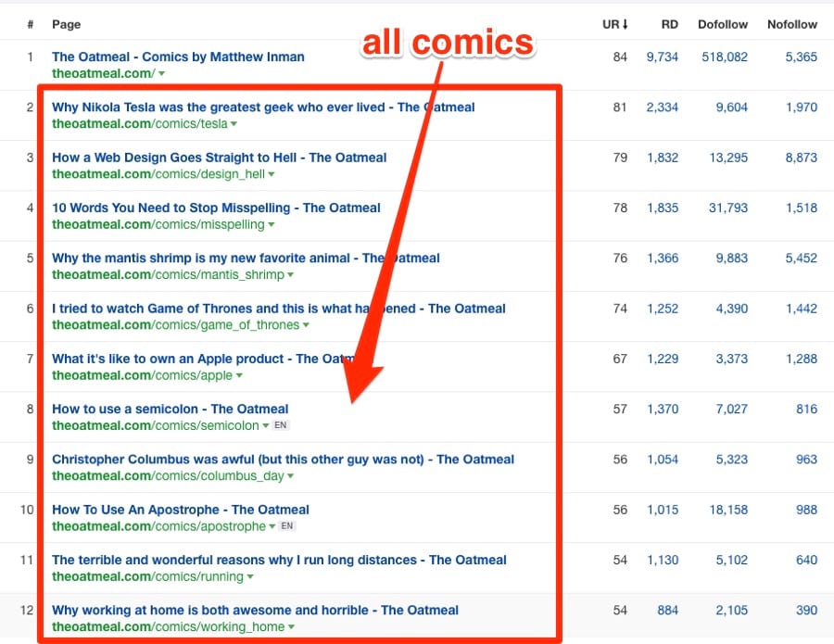Open dropdown arrow after comics/mantis_shrimp URL

pyautogui.click(x=290, y=275)
